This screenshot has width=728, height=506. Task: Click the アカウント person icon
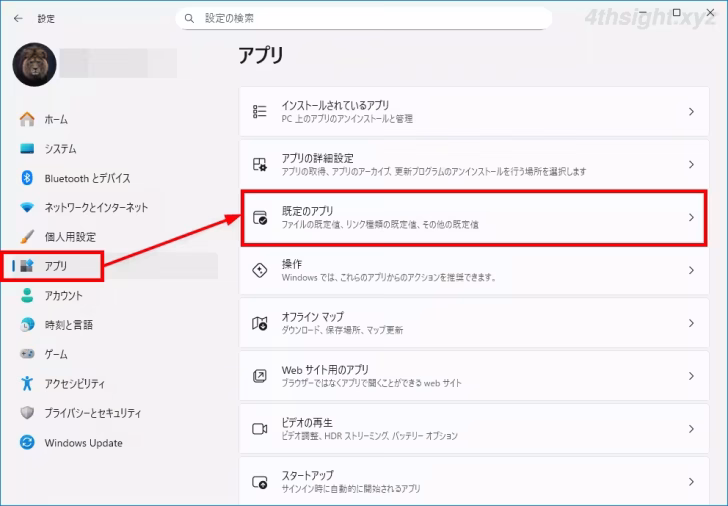click(x=27, y=295)
